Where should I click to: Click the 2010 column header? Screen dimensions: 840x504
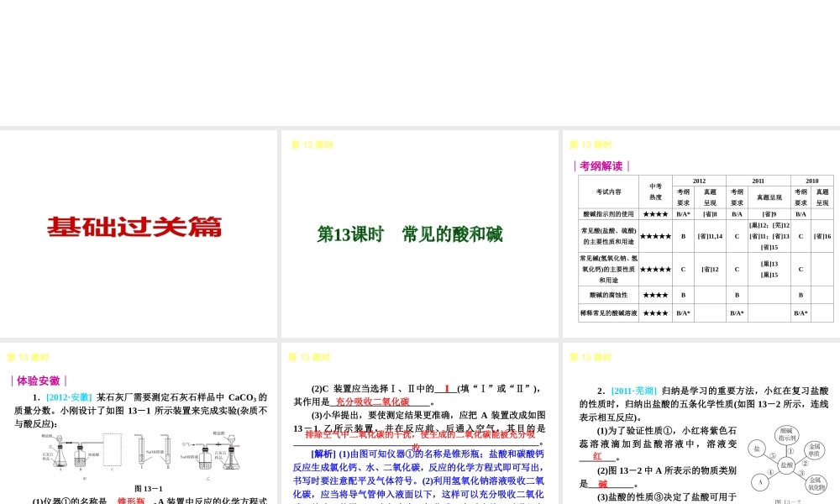pos(812,181)
